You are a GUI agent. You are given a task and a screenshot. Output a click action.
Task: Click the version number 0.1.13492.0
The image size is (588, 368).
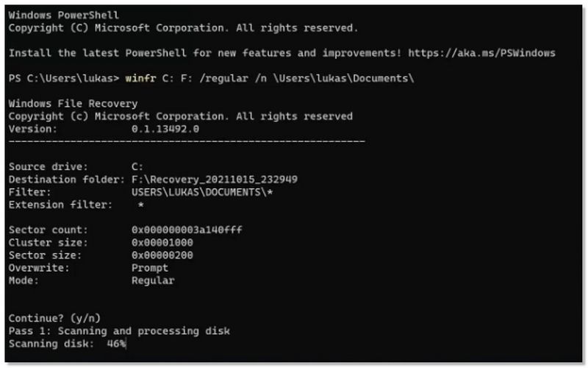click(165, 129)
